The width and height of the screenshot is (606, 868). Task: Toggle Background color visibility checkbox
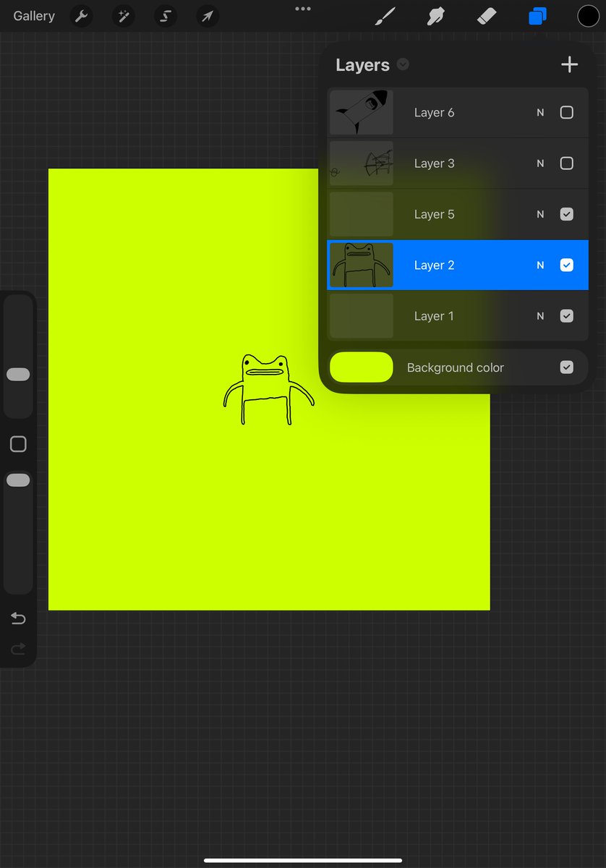tap(567, 367)
